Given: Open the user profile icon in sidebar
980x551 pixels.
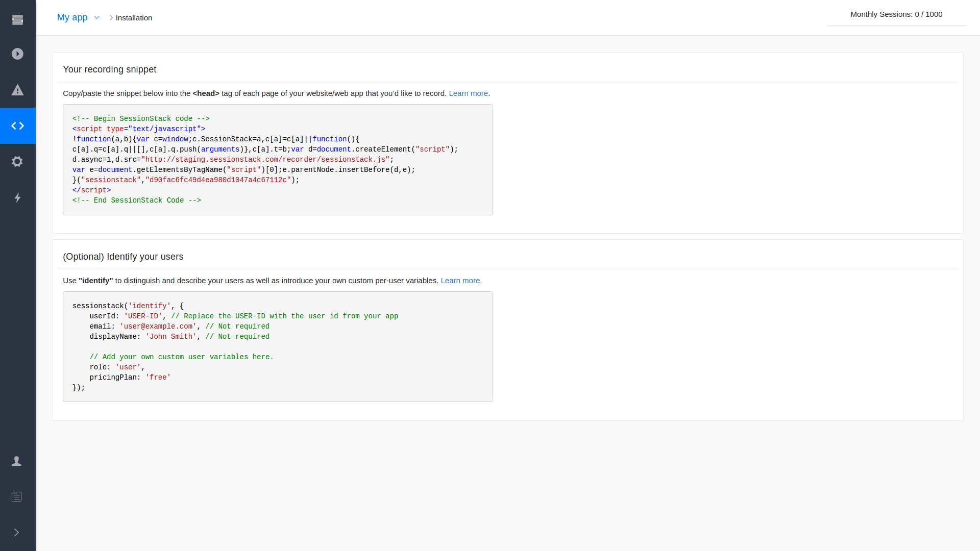Looking at the screenshot, I should tap(17, 461).
